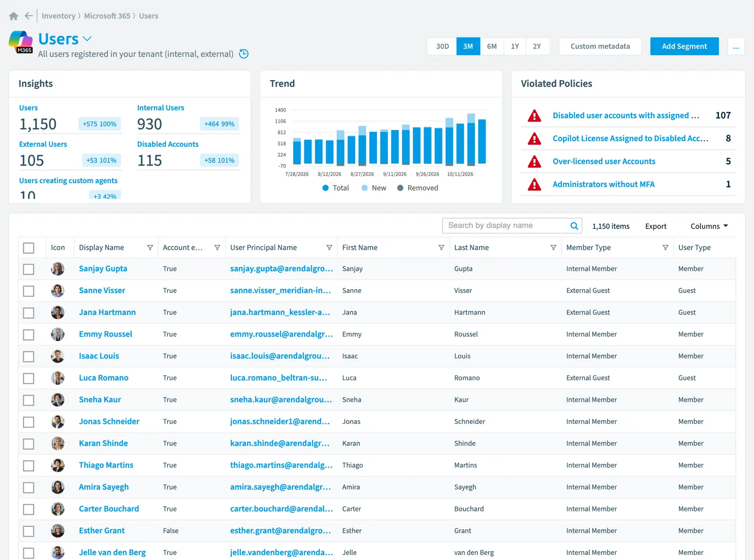Click the back arrow in breadcrumb
This screenshot has height=560, width=754.
tap(29, 16)
